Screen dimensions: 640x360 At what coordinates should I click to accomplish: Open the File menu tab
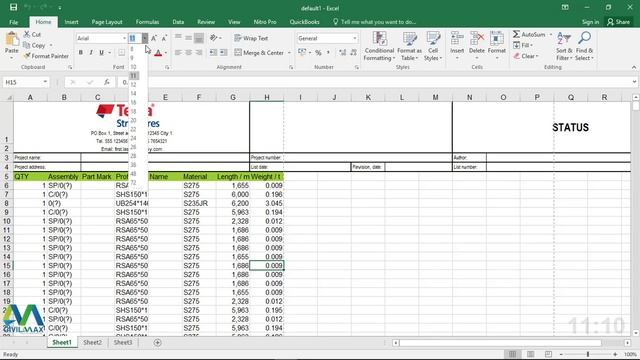point(13,22)
